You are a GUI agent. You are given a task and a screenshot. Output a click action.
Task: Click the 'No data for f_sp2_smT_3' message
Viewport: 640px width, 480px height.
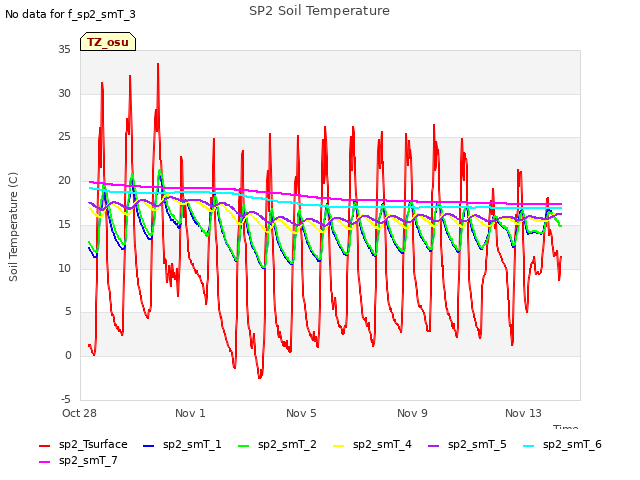coord(70,14)
